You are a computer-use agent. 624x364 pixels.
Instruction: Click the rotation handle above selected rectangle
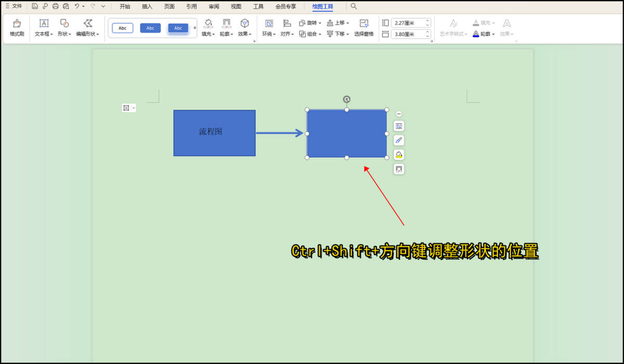347,99
